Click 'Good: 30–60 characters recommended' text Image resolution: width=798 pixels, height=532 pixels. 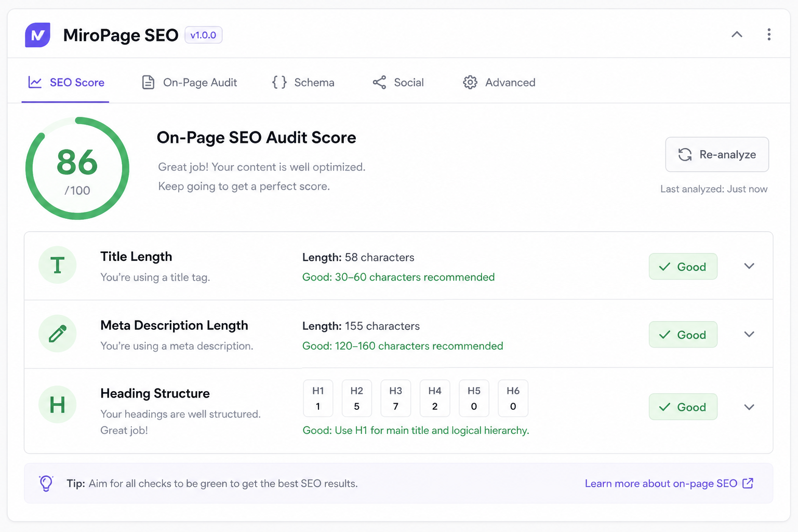click(x=398, y=277)
